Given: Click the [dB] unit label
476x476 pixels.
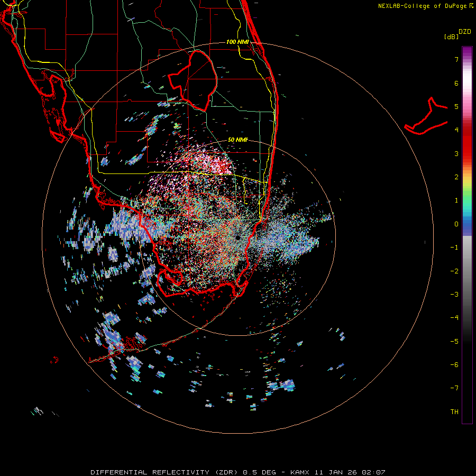Looking at the screenshot, I should tap(452, 36).
